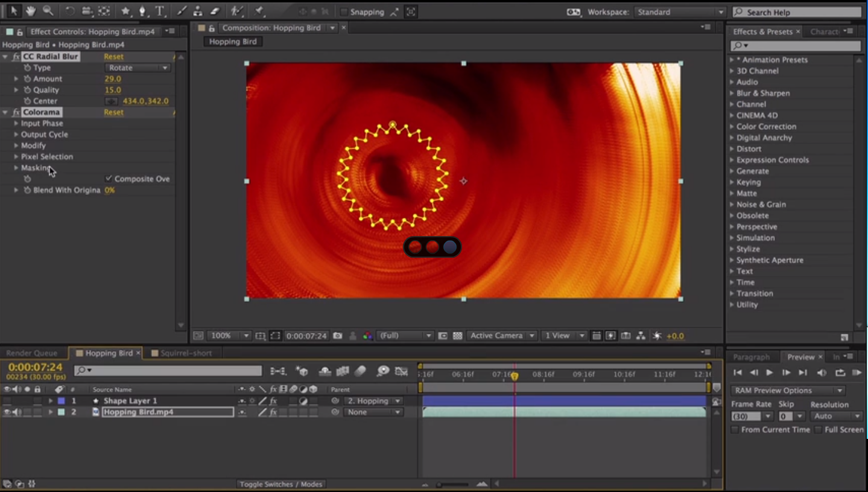This screenshot has height=492, width=868.
Task: Reset the CC Radial Blur effect
Action: pyautogui.click(x=113, y=57)
